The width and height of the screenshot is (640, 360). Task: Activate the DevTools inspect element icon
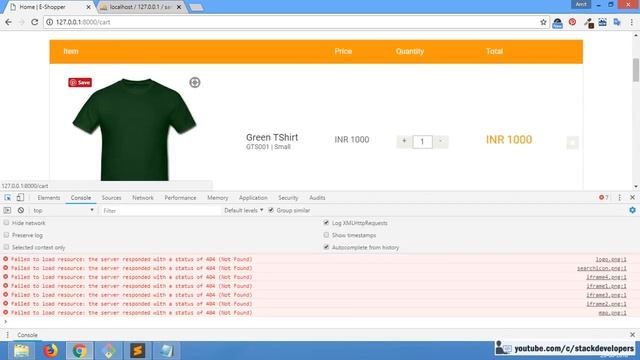click(7, 198)
